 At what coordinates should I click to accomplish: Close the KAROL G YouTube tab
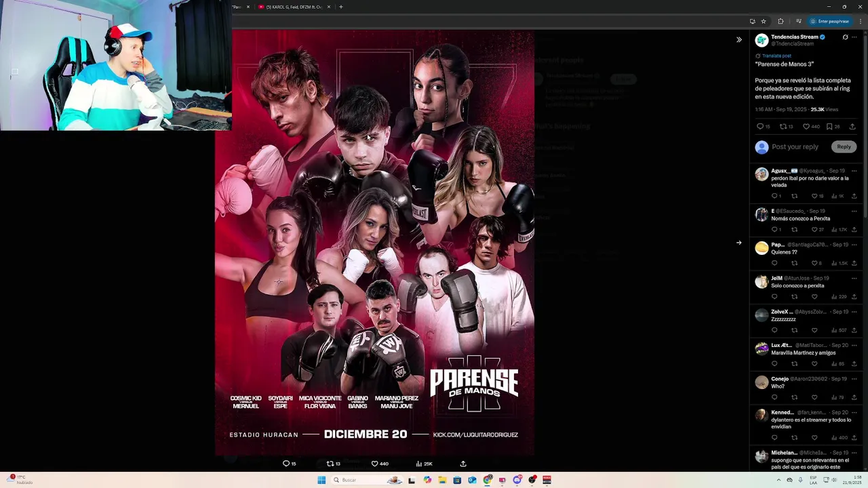329,7
